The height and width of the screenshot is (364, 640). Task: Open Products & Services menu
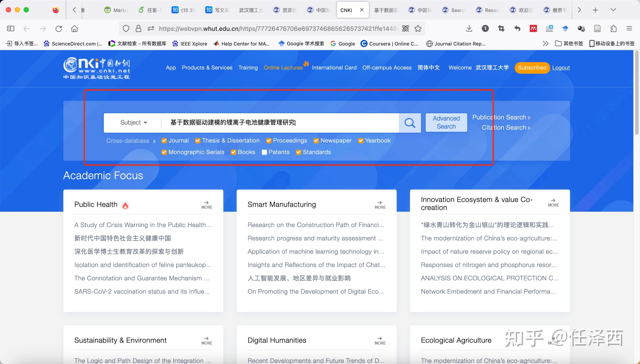point(207,68)
